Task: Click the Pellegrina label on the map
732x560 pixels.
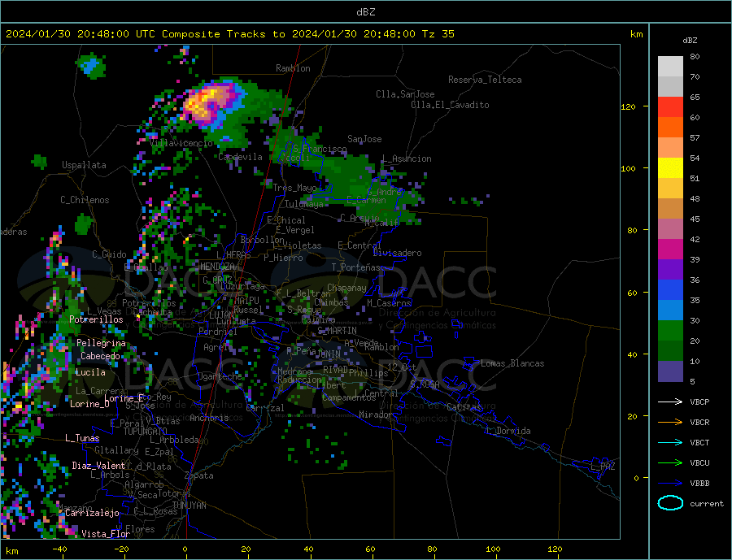Action: click(102, 344)
